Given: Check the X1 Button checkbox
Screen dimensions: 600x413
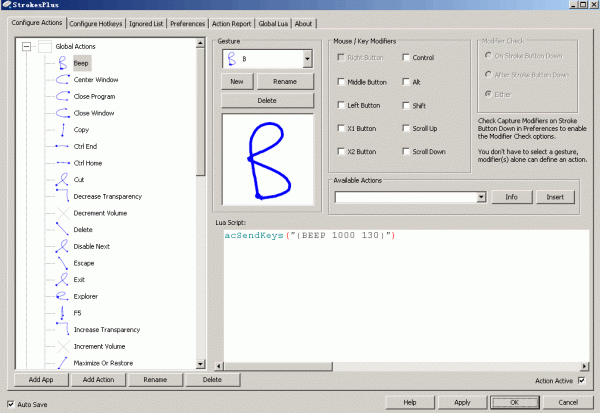Looking at the screenshot, I should [x=341, y=128].
